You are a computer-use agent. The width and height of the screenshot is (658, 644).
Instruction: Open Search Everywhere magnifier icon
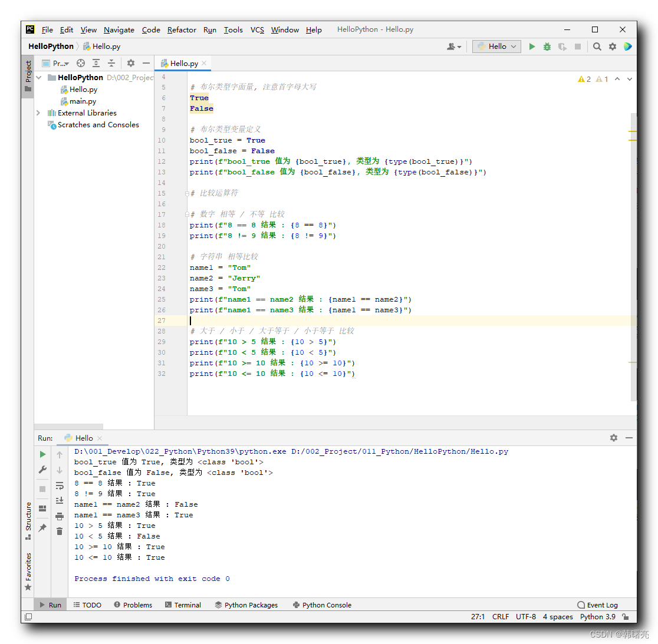[x=597, y=47]
